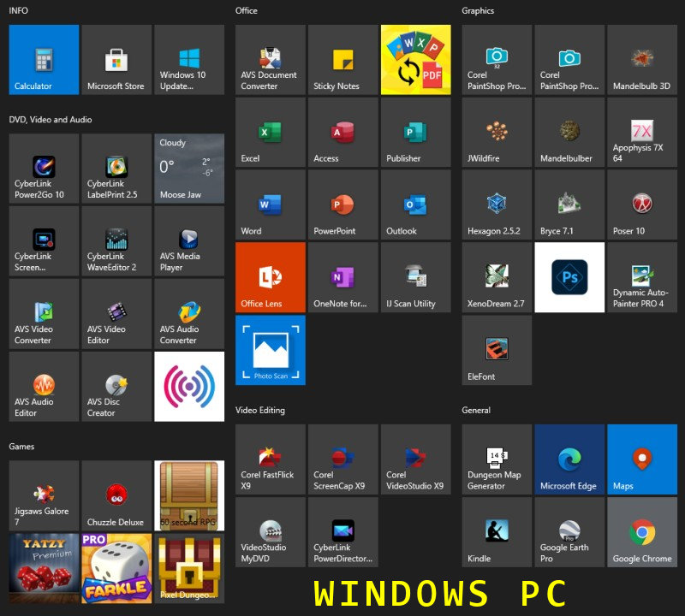This screenshot has width=685, height=616.
Task: Open Microsoft Access
Action: point(343,133)
